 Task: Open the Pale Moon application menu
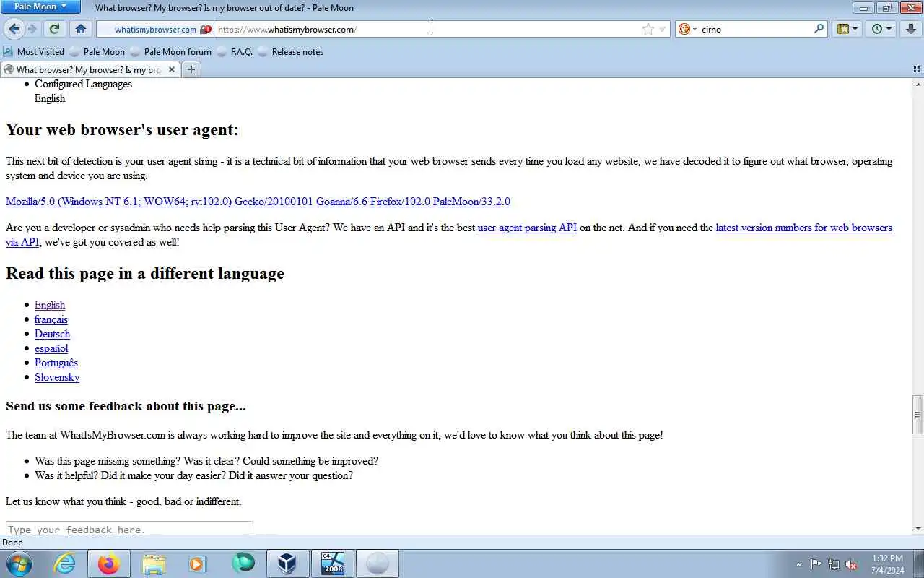coord(40,7)
